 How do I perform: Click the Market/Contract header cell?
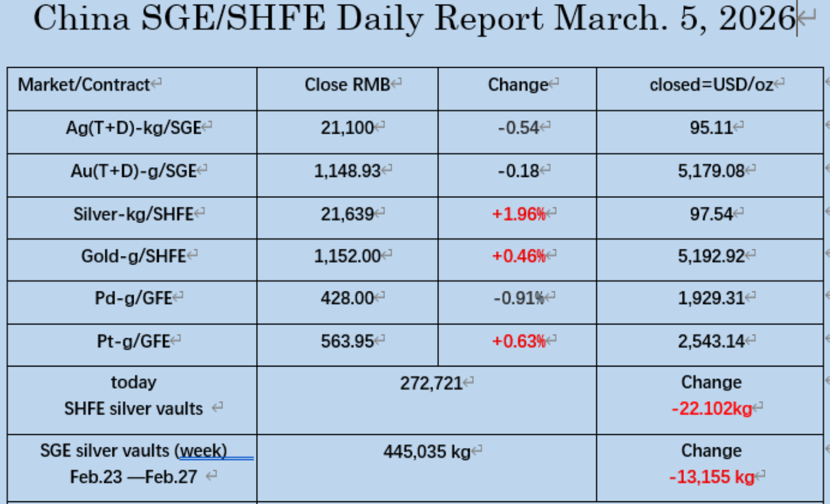(x=84, y=85)
